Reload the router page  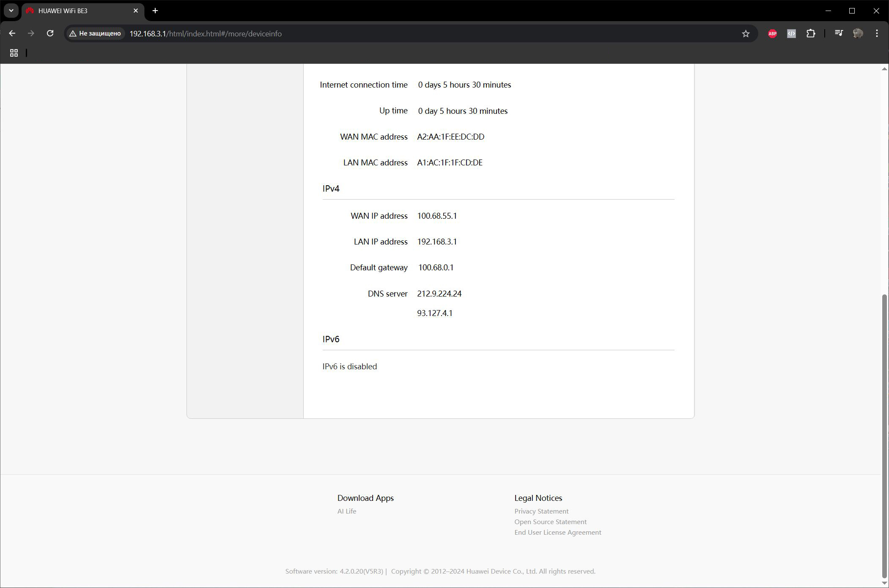coord(50,33)
